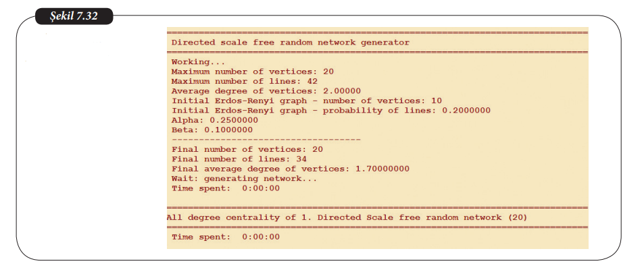Select the probability of lines value 0.2000000

466,110
